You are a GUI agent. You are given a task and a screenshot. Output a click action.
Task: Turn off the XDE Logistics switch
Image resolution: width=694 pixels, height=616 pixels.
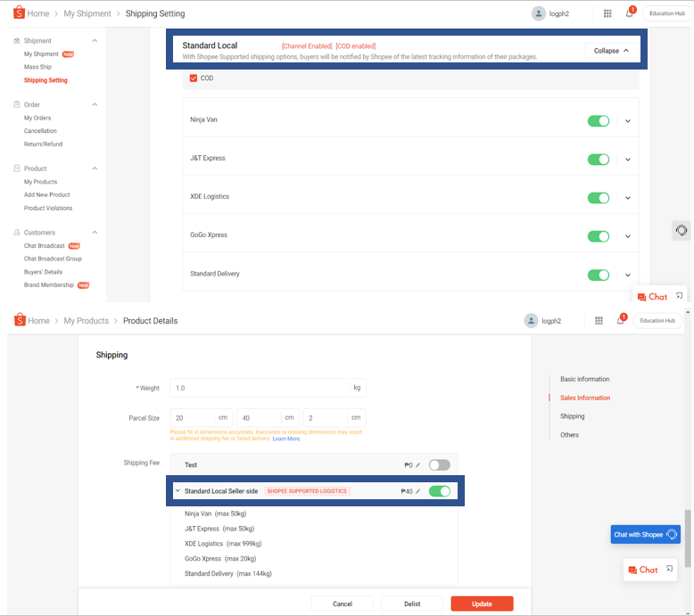click(599, 198)
